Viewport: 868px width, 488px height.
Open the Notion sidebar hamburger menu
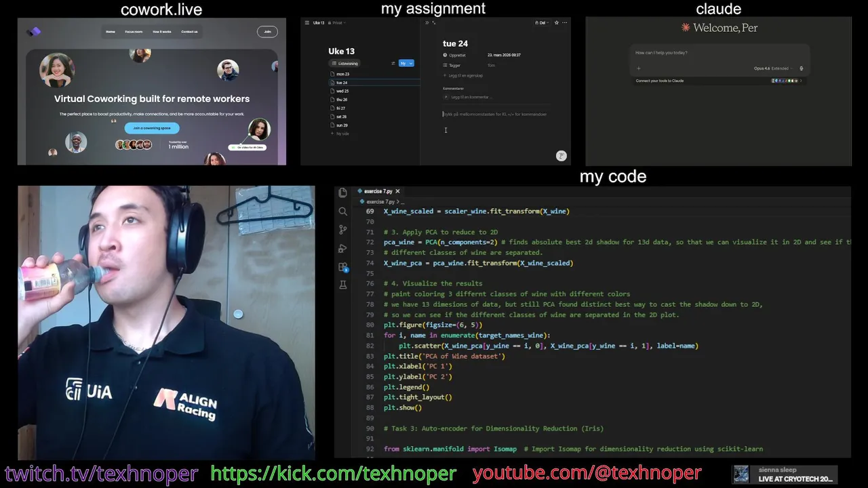tap(307, 22)
